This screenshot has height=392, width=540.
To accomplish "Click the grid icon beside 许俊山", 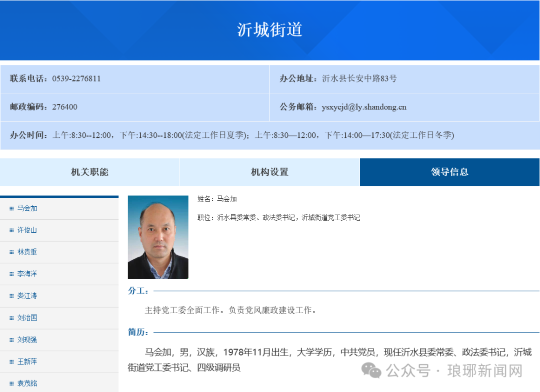I will click(11, 230).
